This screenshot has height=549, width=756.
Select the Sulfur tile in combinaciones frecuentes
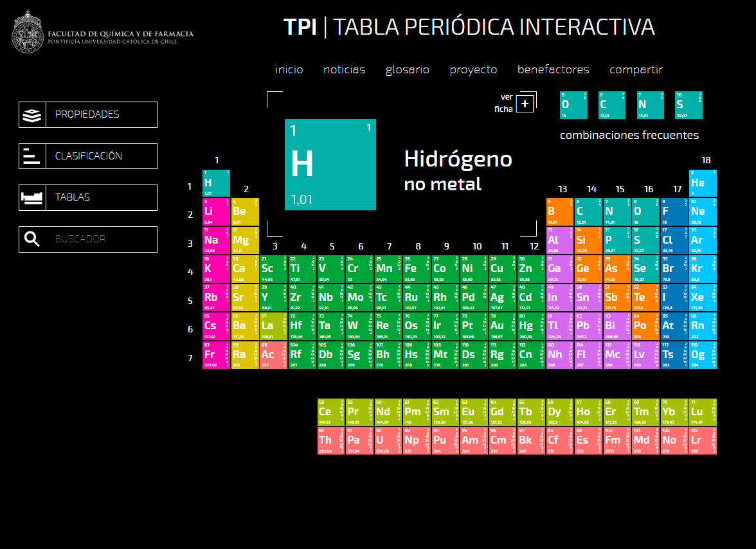688,105
